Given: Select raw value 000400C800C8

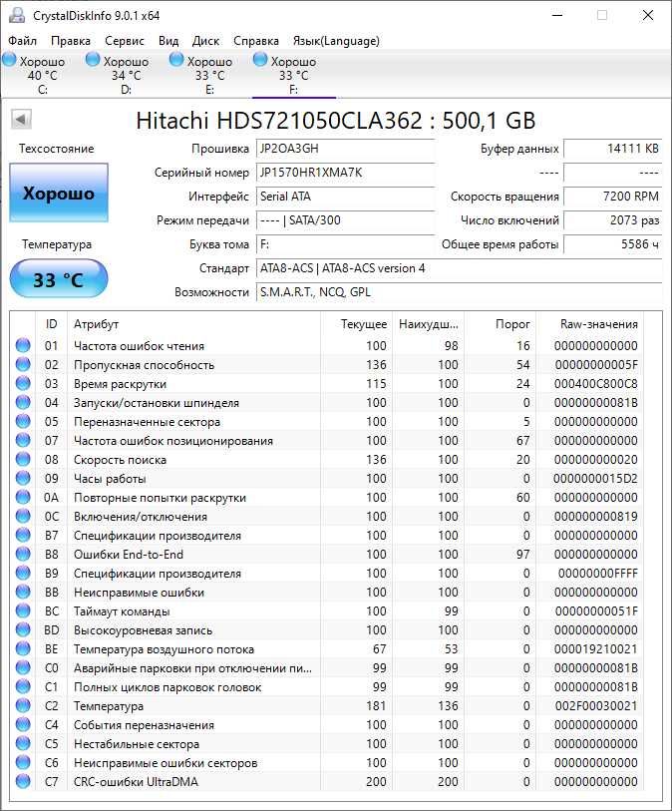Looking at the screenshot, I should pos(595,384).
